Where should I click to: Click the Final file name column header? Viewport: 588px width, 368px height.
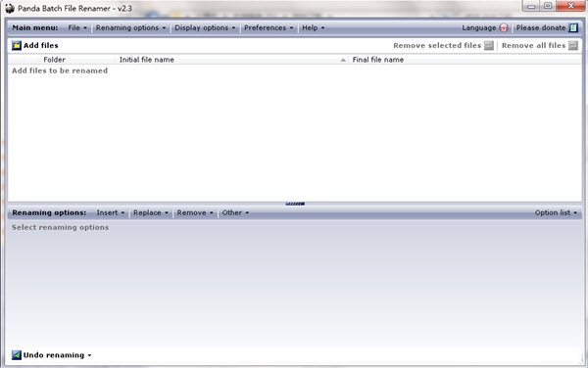[x=378, y=60]
